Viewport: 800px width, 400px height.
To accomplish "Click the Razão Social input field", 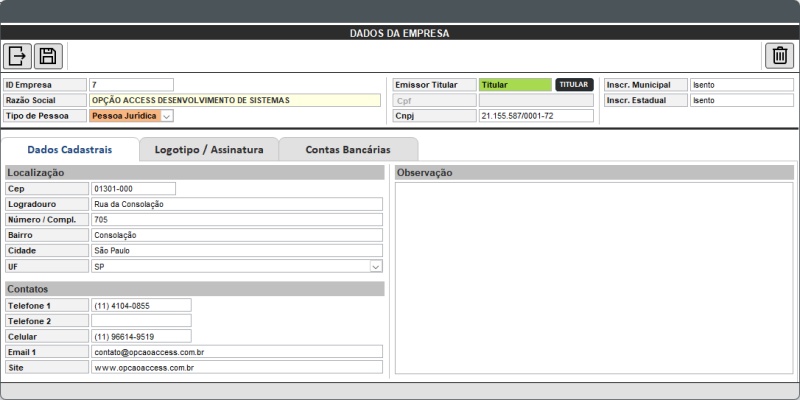I will (235, 100).
